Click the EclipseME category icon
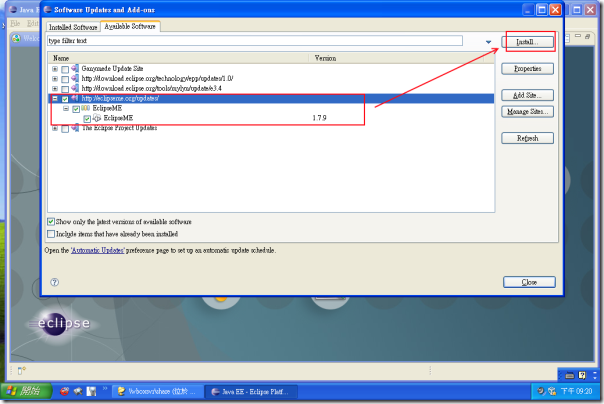604x404 pixels. pos(86,108)
